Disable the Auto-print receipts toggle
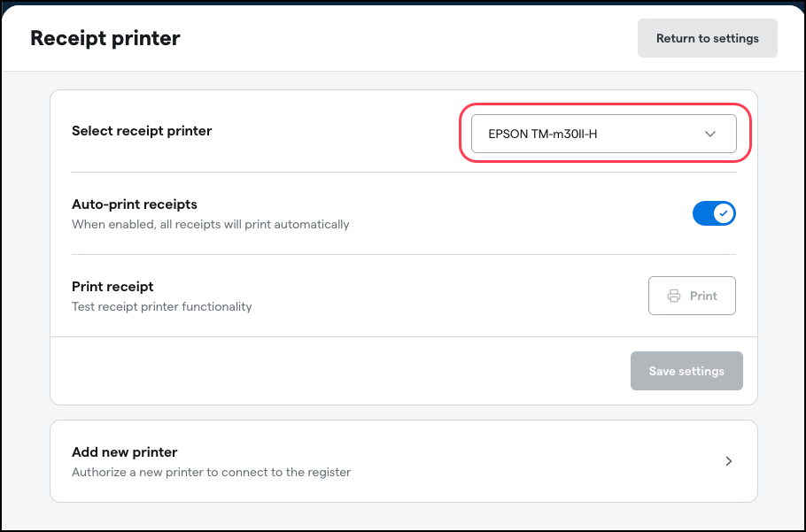The width and height of the screenshot is (806, 532). [x=714, y=213]
